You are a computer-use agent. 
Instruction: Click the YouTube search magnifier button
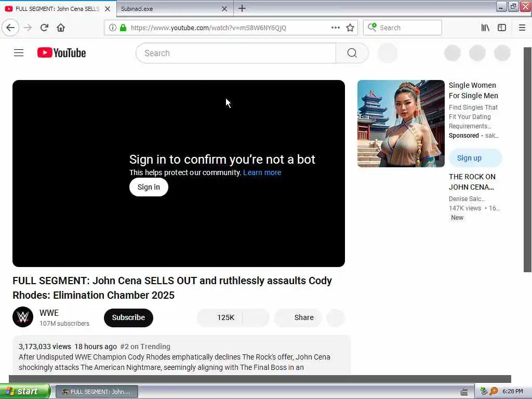[x=352, y=53]
